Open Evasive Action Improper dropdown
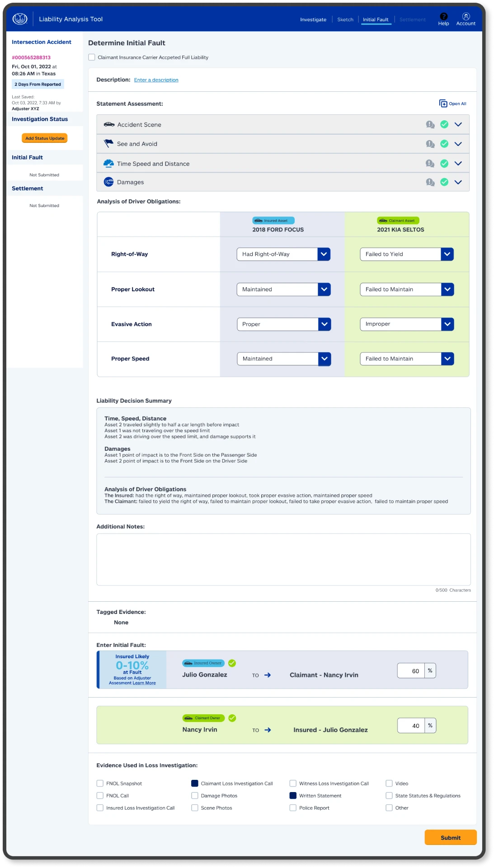Screen dimensions: 494x868 click(x=407, y=324)
